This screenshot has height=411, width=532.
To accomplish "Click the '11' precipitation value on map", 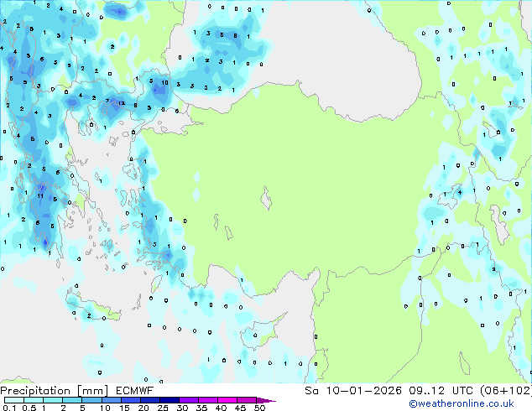I will pos(40,195).
